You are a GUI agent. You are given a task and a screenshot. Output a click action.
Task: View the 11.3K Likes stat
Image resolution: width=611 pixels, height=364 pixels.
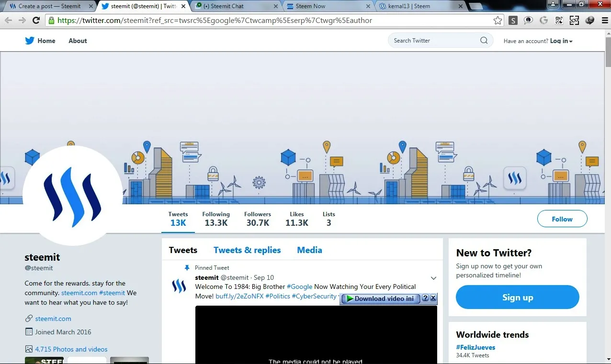(297, 219)
